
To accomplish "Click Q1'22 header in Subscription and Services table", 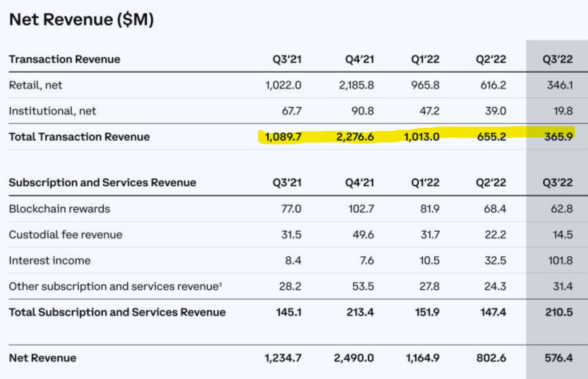I will [425, 183].
